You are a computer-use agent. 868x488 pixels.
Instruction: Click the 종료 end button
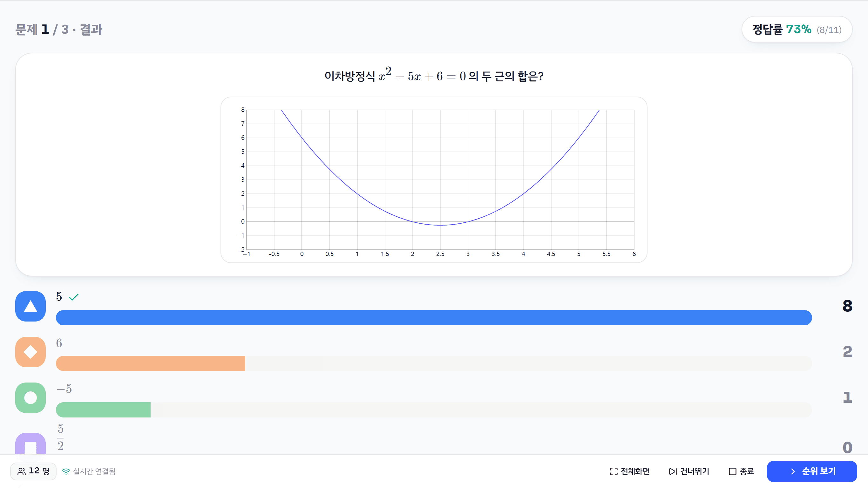tap(741, 471)
